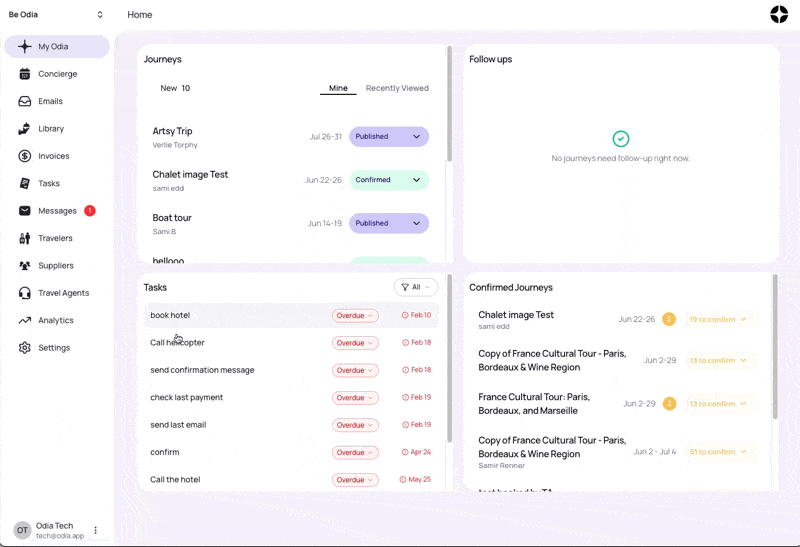Click the orange 2 badge for Chalet image Test
The height and width of the screenshot is (547, 800).
668,319
